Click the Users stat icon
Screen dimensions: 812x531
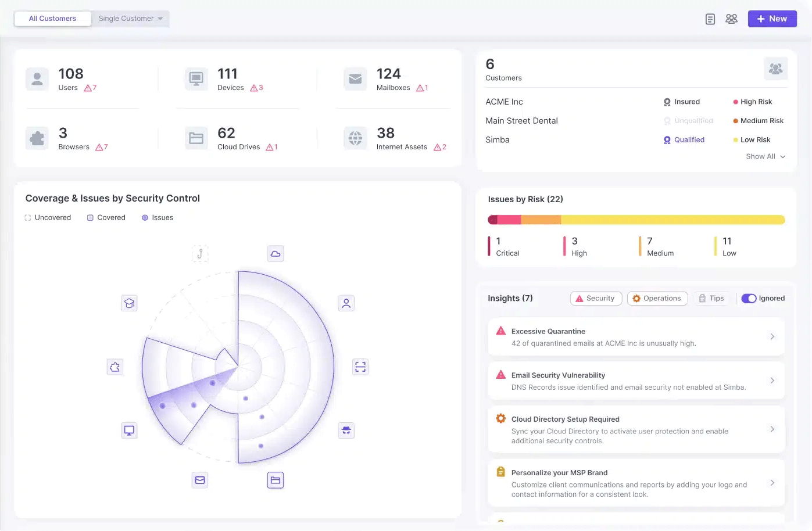[x=37, y=79]
